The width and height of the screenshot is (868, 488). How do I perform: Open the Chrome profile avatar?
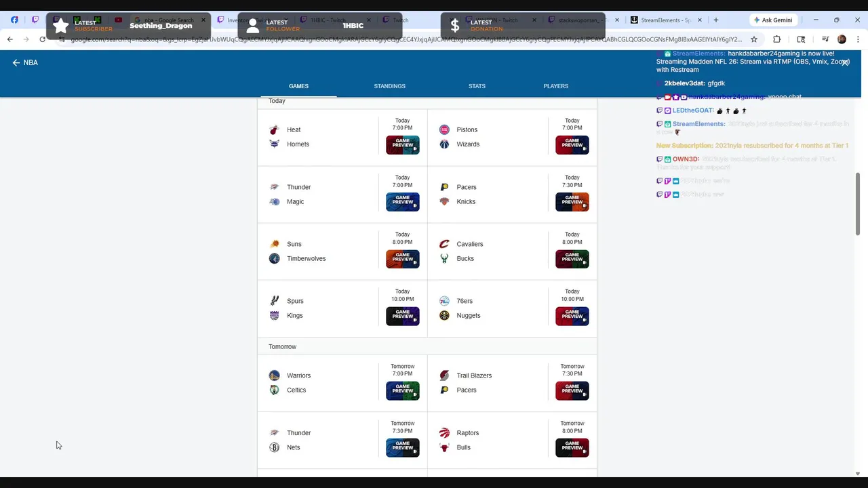coord(842,39)
